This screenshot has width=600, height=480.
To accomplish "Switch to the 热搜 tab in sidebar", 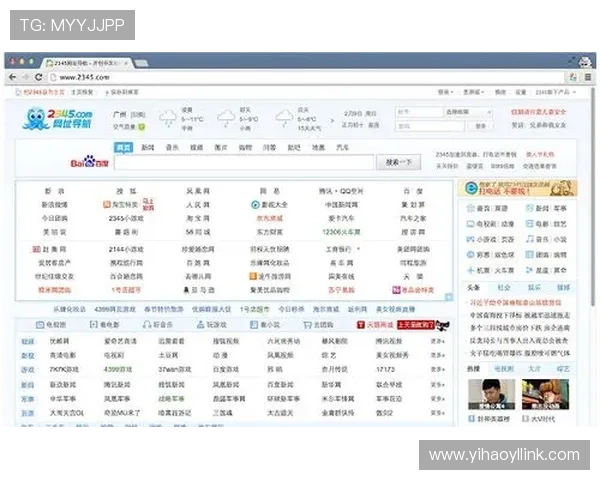I will [474, 369].
